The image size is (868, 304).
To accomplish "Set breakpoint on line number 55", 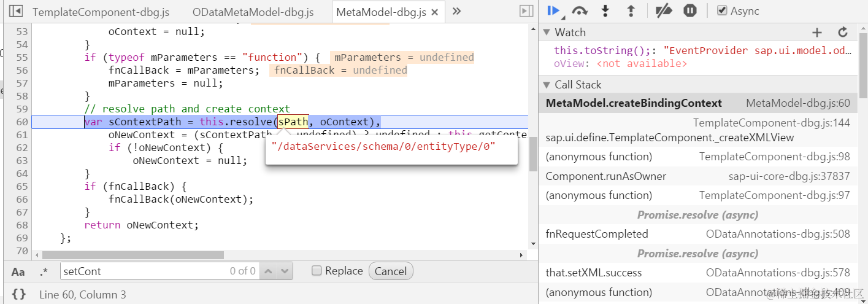I will coord(21,57).
